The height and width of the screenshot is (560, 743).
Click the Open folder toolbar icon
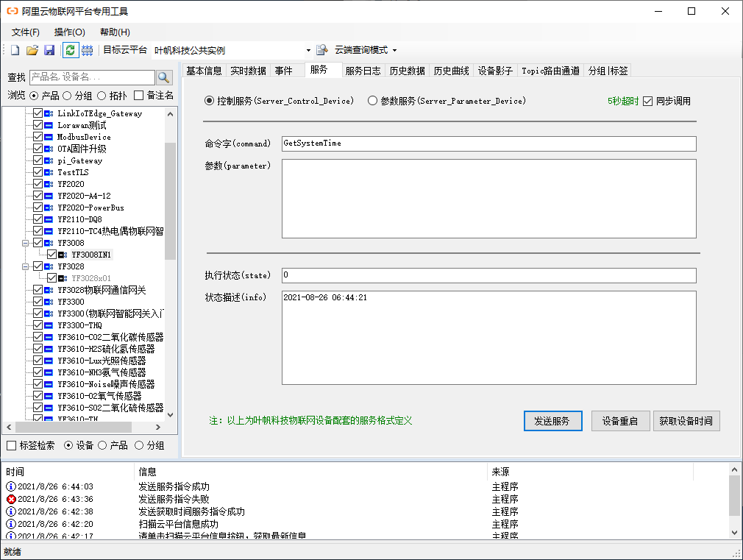click(x=32, y=50)
